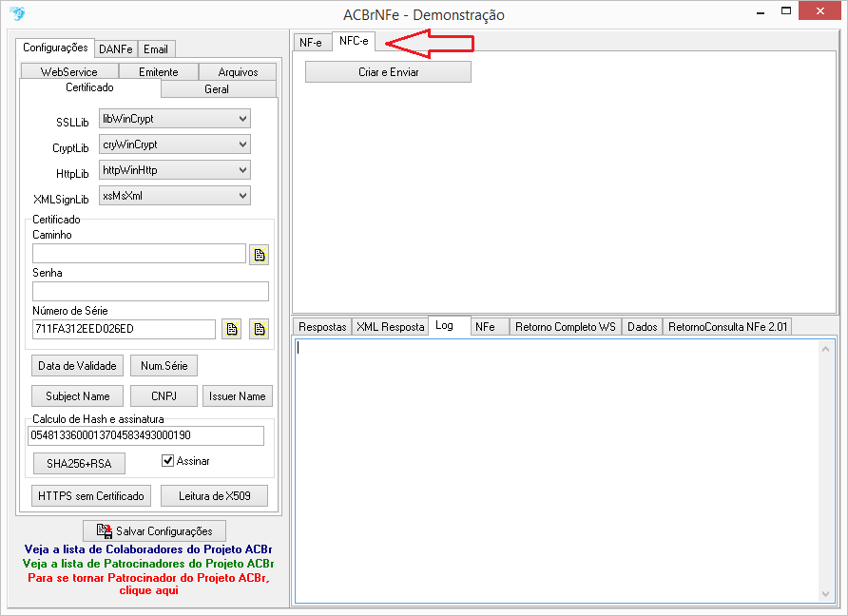Click the Leitura de X509 button
This screenshot has height=616, width=848.
click(215, 496)
